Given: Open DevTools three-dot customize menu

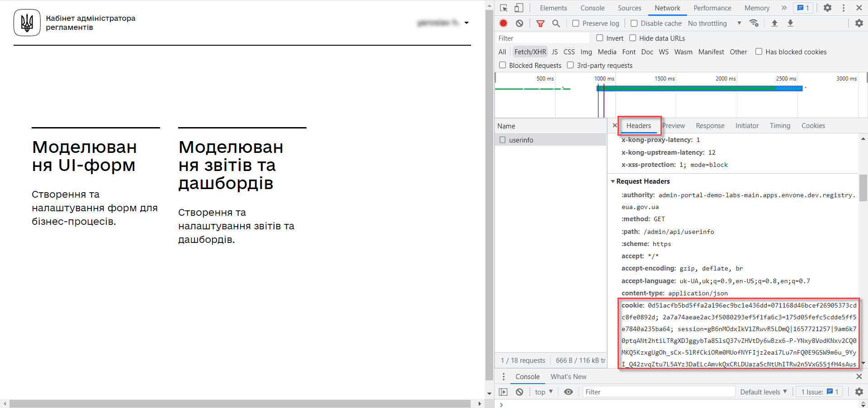Looking at the screenshot, I should (x=844, y=8).
